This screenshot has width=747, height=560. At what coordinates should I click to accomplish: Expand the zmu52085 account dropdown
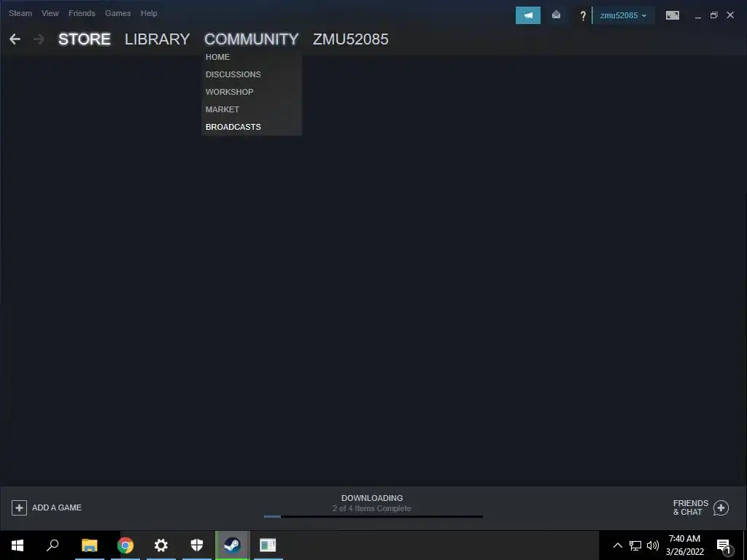pos(623,16)
